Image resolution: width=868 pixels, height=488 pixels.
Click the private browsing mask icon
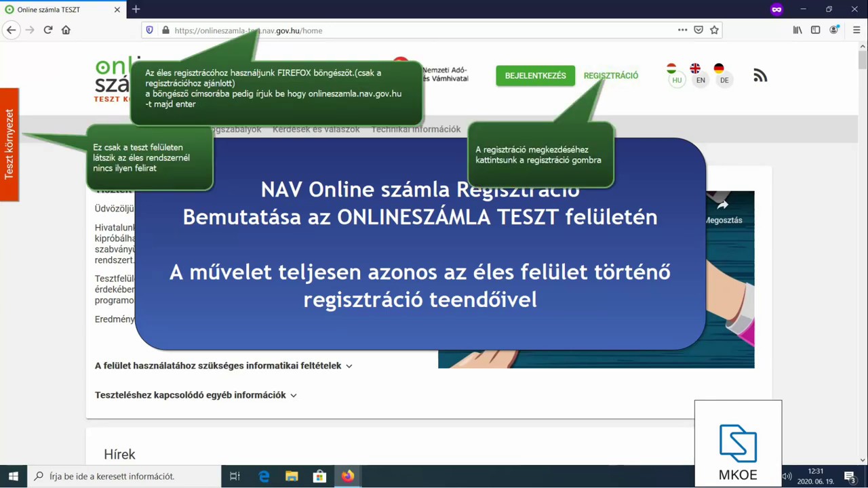pyautogui.click(x=776, y=9)
